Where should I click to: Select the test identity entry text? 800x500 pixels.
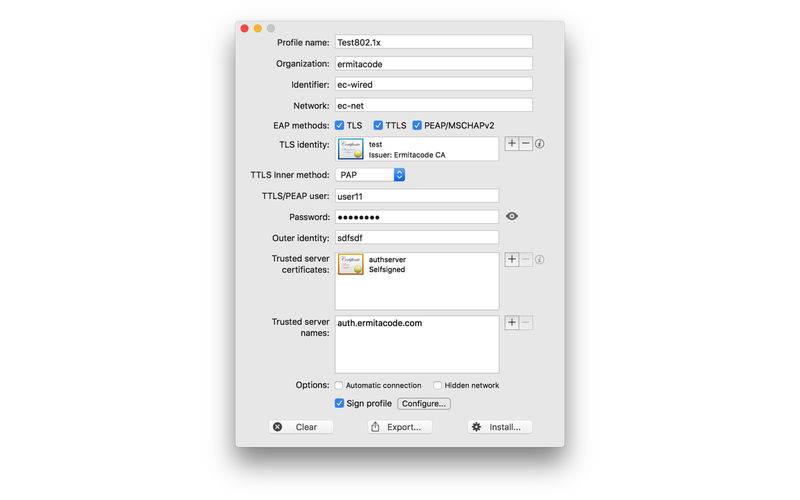tap(407, 149)
